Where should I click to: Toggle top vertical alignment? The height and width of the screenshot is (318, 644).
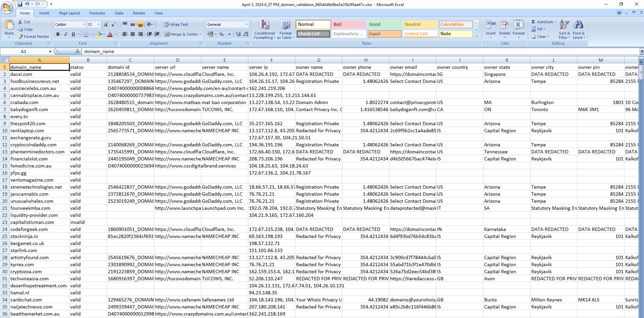[x=125, y=24]
